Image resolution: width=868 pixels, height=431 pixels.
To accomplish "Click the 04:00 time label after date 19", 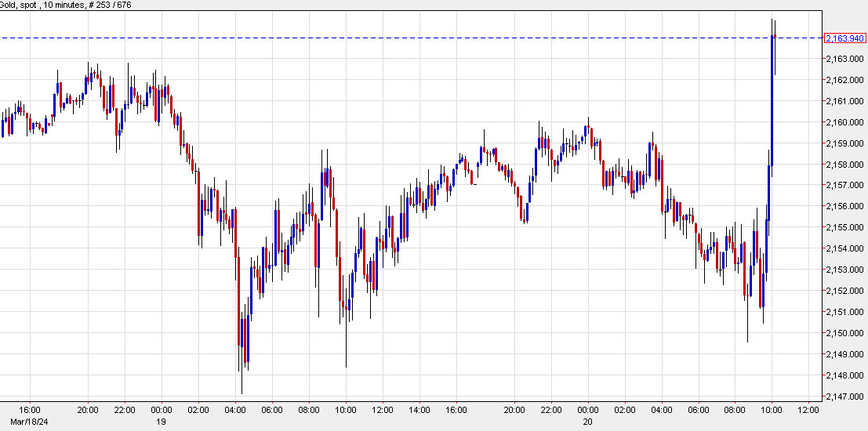I will (x=235, y=410).
